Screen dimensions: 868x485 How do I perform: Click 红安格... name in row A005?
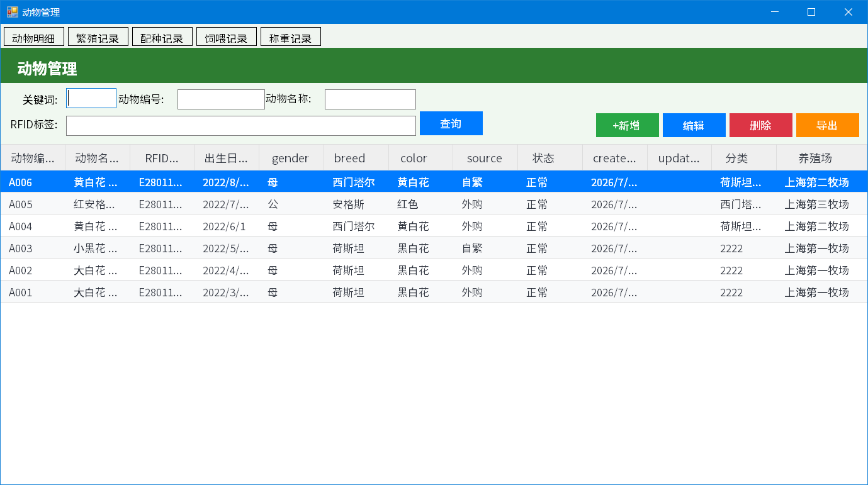(x=98, y=204)
